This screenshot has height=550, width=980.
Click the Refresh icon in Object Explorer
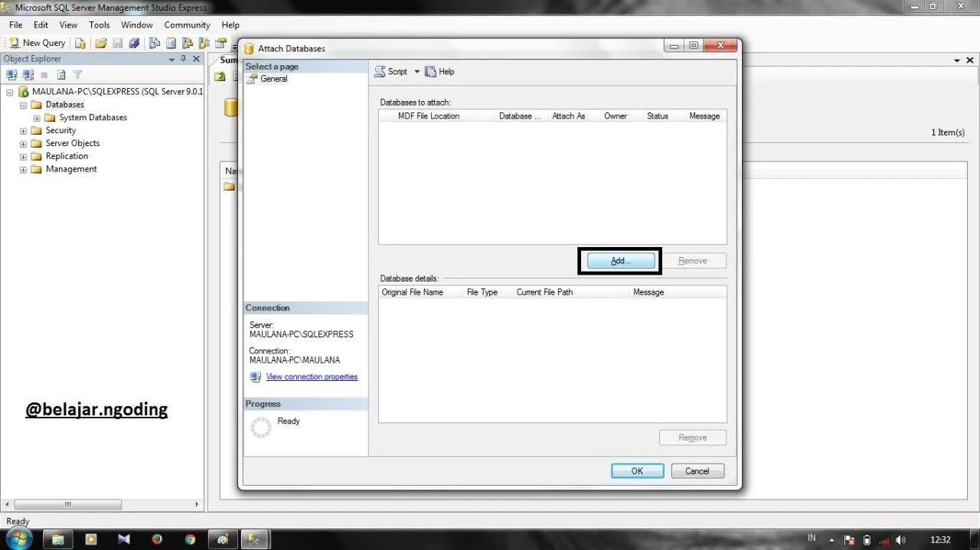pyautogui.click(x=61, y=74)
